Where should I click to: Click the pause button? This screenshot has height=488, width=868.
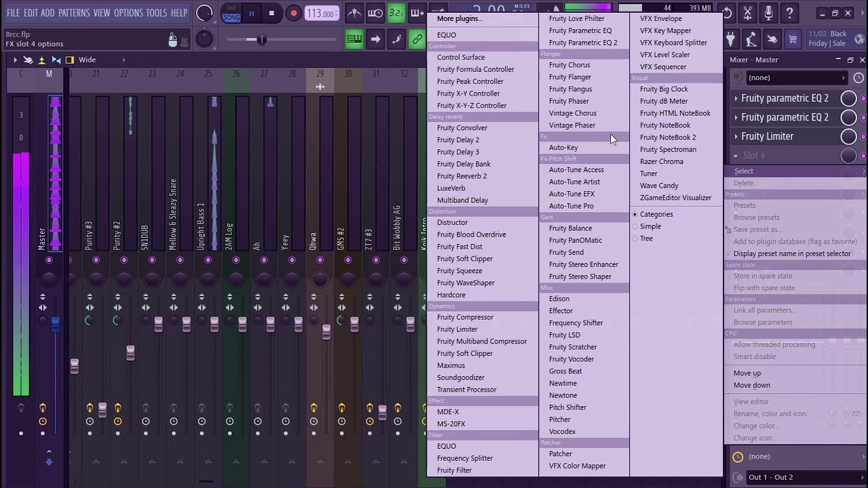pyautogui.click(x=251, y=13)
